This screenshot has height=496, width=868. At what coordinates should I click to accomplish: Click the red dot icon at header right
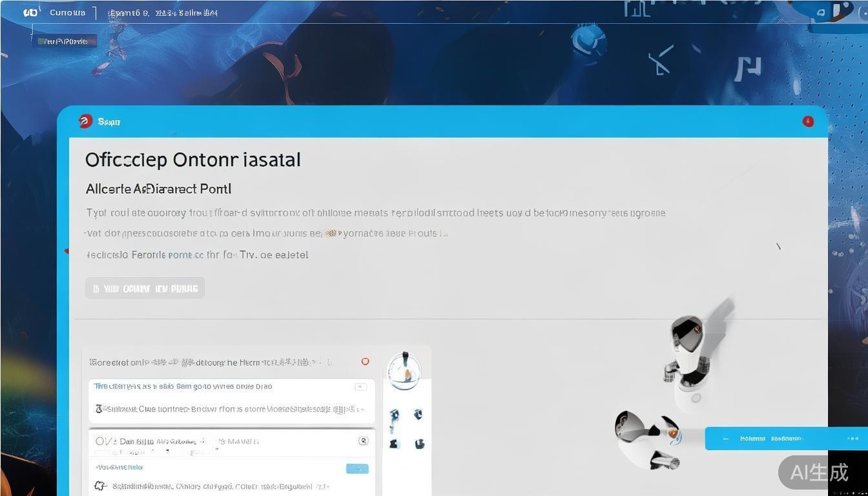point(808,121)
